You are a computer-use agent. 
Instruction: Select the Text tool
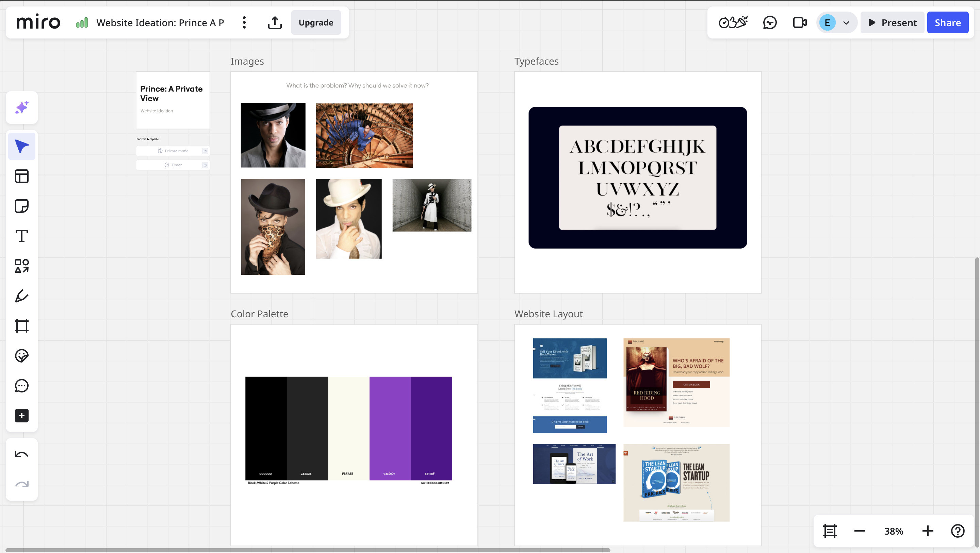[22, 236]
